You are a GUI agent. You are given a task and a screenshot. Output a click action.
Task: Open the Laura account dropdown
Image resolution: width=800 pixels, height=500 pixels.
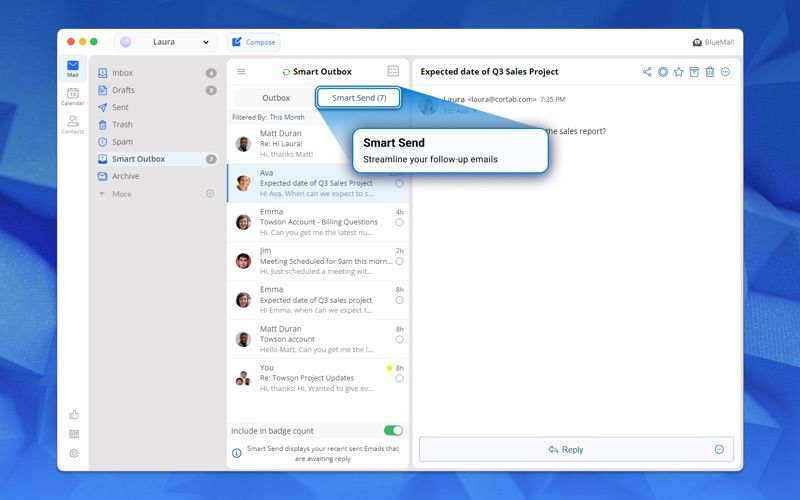click(165, 42)
